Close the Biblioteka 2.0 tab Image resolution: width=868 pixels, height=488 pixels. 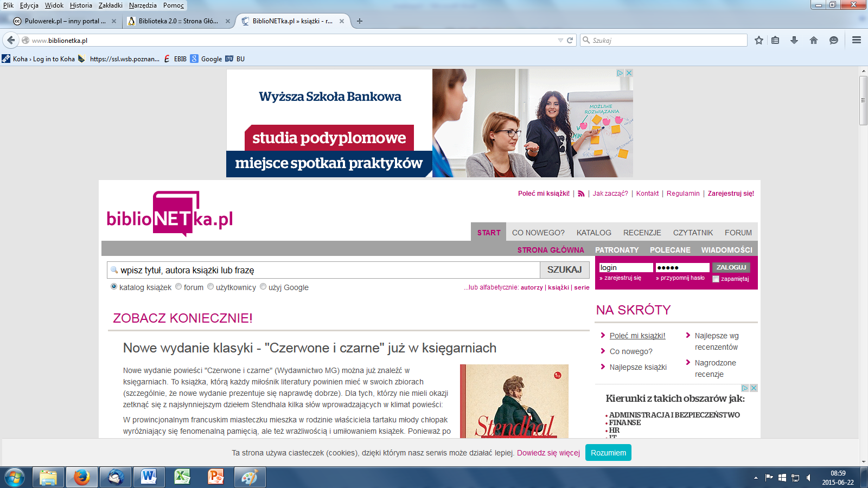[x=228, y=21]
